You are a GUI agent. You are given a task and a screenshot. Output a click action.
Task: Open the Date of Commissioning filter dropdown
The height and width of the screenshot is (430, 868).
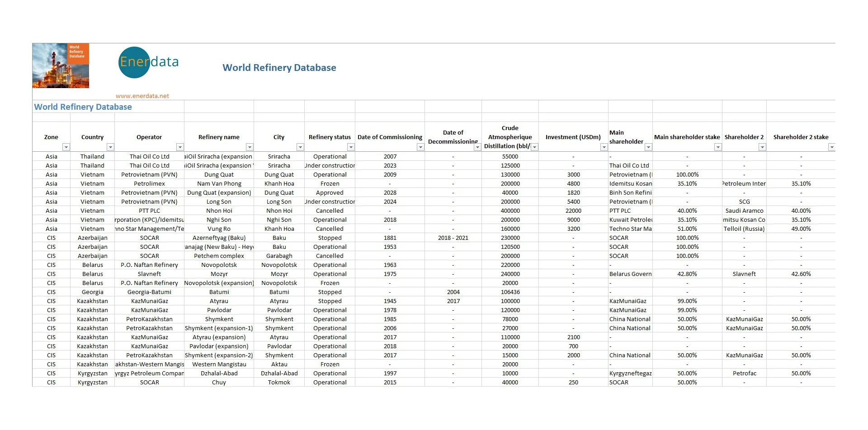click(x=420, y=147)
